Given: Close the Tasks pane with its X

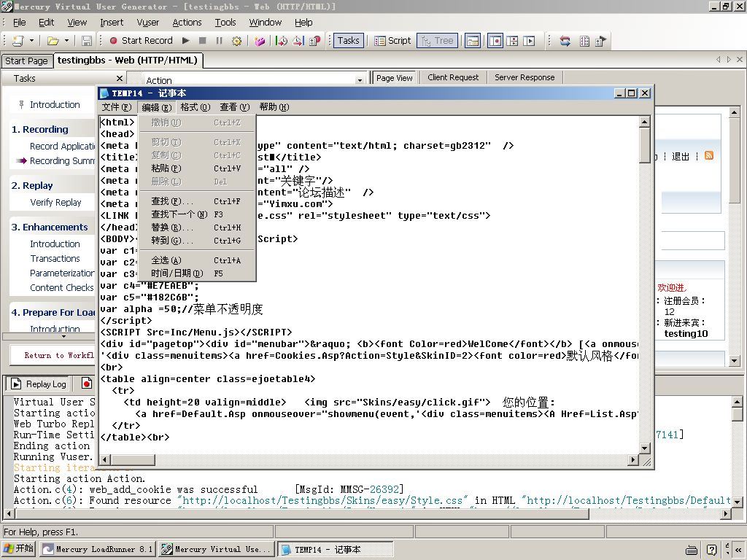Looking at the screenshot, I should point(119,78).
